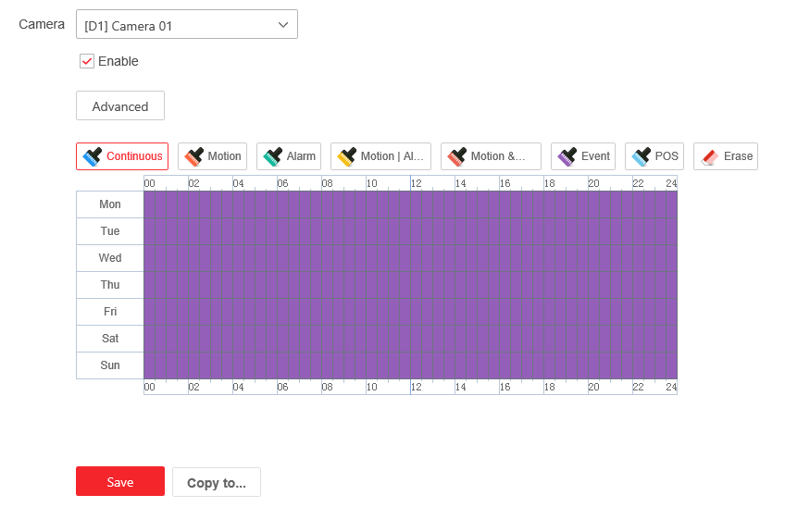810x532 pixels.
Task: Save the recording schedule
Action: pos(120,481)
